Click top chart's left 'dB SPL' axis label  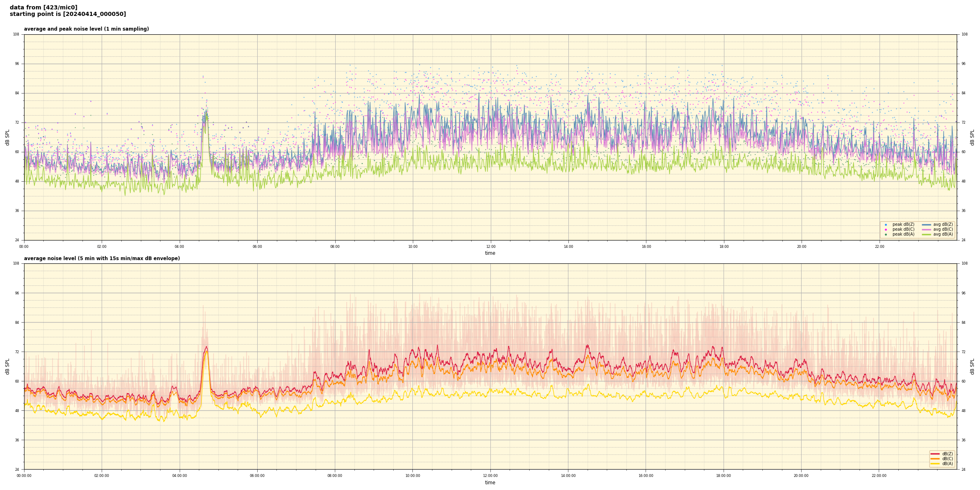[x=7, y=137]
